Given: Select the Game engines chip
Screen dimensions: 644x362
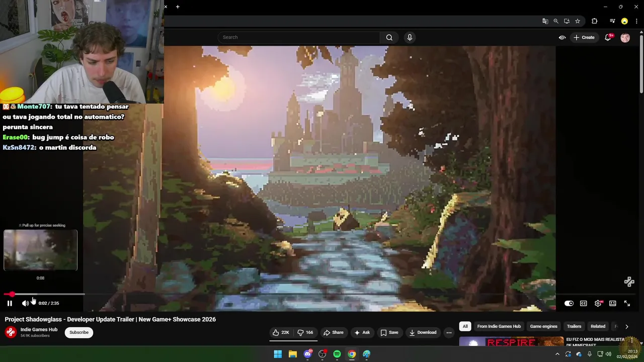Looking at the screenshot, I should tap(544, 326).
